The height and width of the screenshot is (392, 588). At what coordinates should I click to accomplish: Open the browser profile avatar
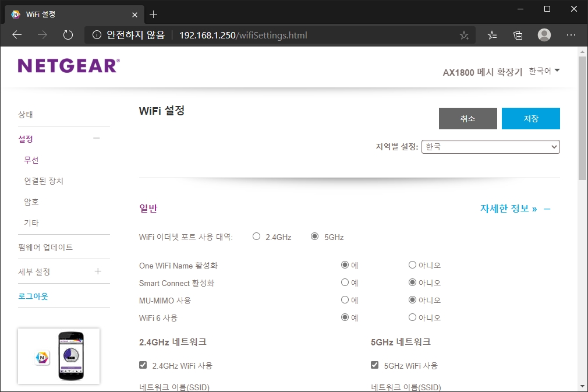pos(544,35)
